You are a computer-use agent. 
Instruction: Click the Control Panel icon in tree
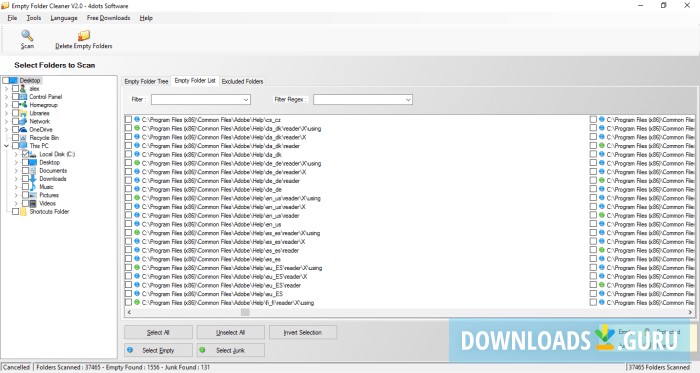click(23, 96)
